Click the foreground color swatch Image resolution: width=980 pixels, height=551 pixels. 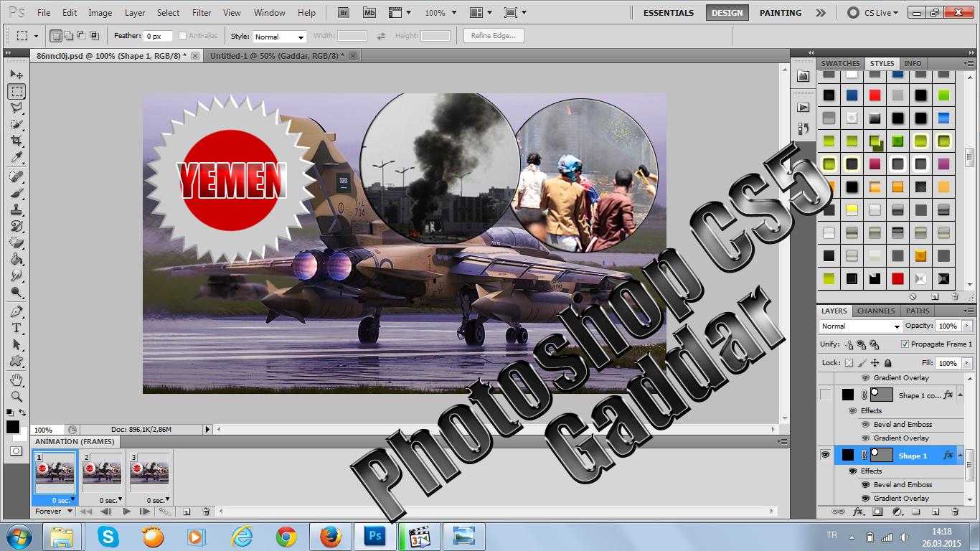pyautogui.click(x=13, y=427)
